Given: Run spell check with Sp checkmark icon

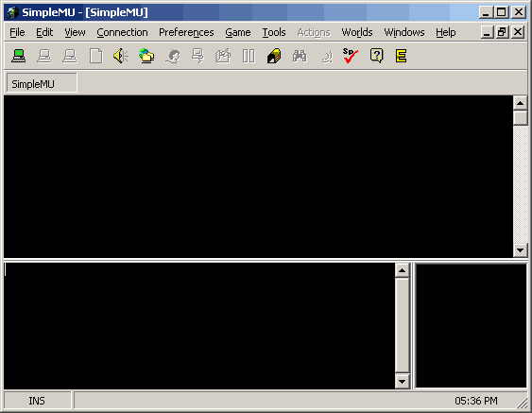Looking at the screenshot, I should click(x=351, y=56).
